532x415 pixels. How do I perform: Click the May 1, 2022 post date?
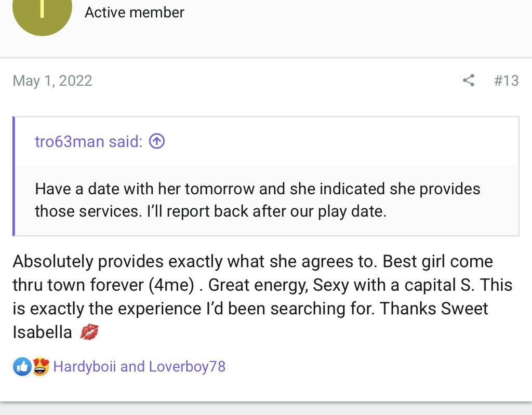[x=52, y=81]
